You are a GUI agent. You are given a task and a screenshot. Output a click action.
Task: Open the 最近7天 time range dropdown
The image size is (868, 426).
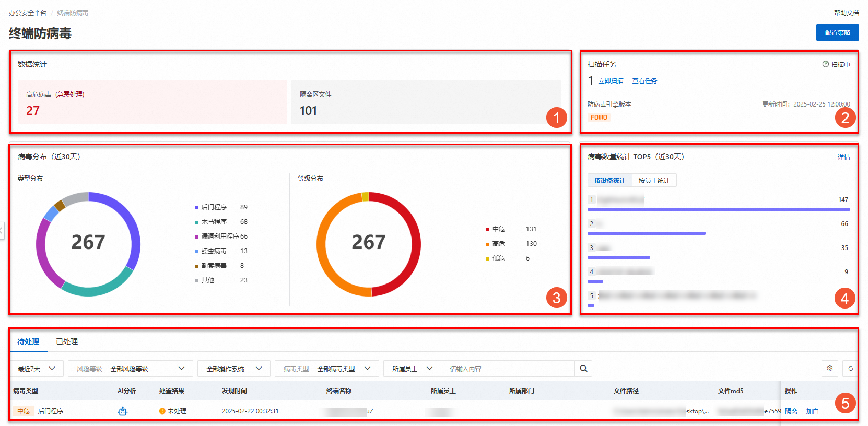(37, 369)
